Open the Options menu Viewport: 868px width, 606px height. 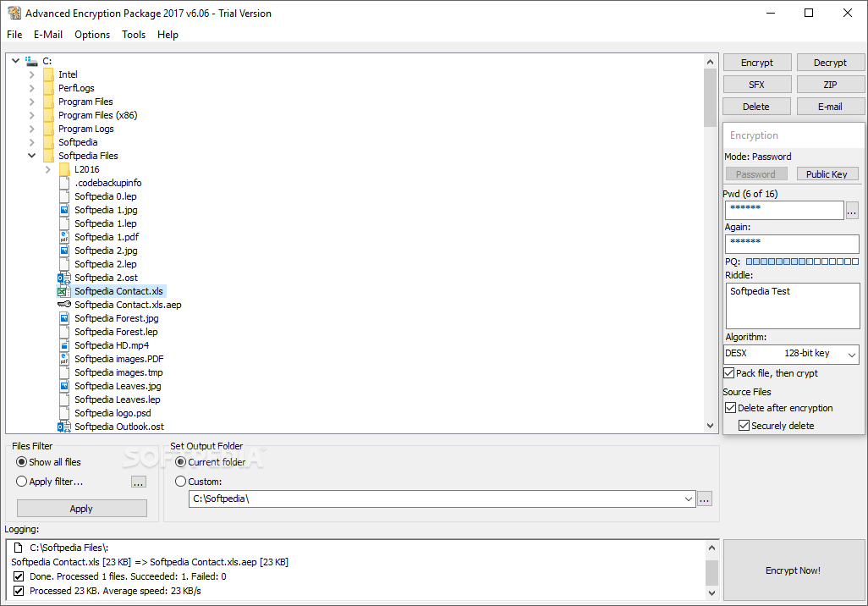[x=92, y=35]
